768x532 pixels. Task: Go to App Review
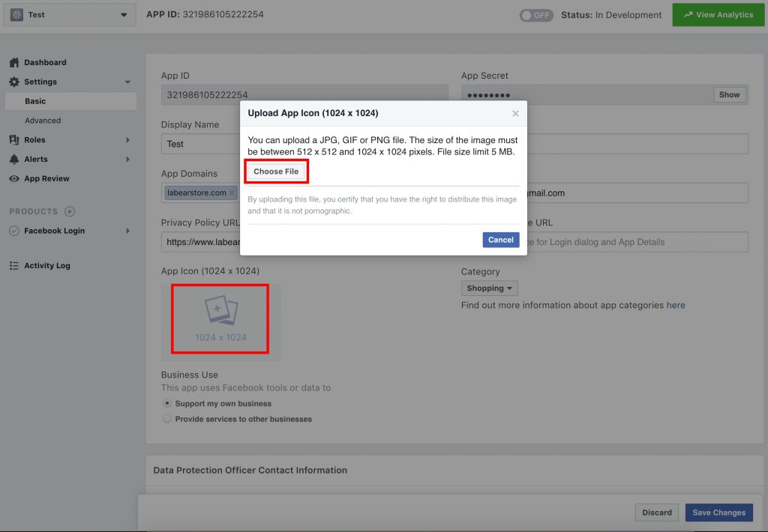[x=46, y=178]
